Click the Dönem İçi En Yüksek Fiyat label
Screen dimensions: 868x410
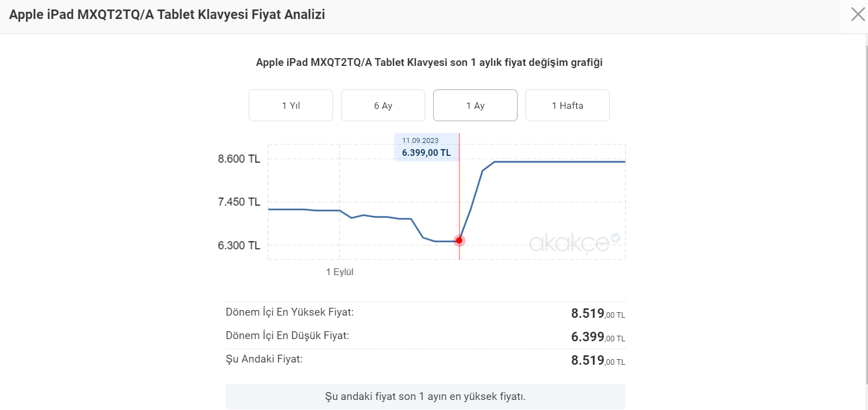(x=290, y=312)
